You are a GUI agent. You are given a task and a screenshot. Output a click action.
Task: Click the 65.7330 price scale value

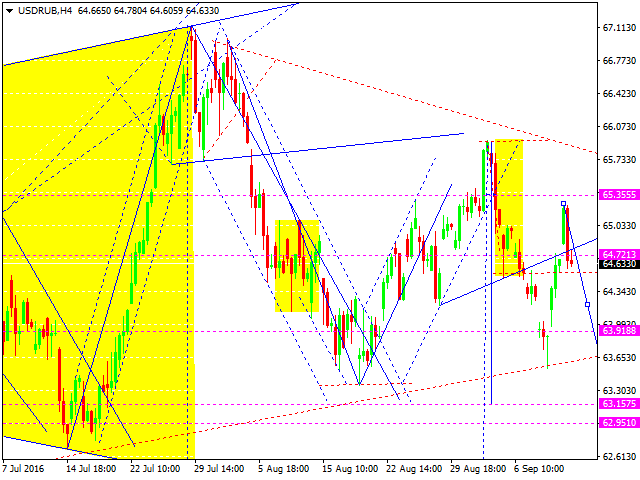click(x=619, y=160)
